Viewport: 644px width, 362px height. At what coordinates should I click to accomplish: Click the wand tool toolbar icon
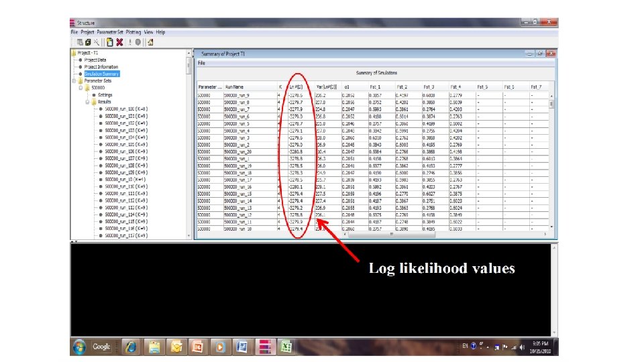97,42
